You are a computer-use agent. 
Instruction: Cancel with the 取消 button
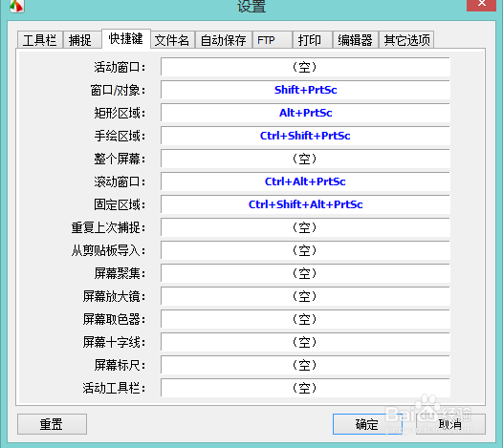450,424
